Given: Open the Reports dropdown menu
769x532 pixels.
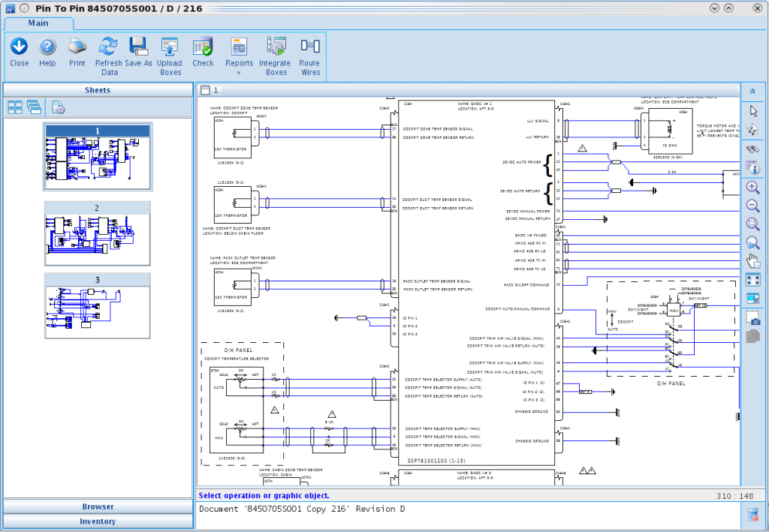Looking at the screenshot, I should tap(240, 57).
